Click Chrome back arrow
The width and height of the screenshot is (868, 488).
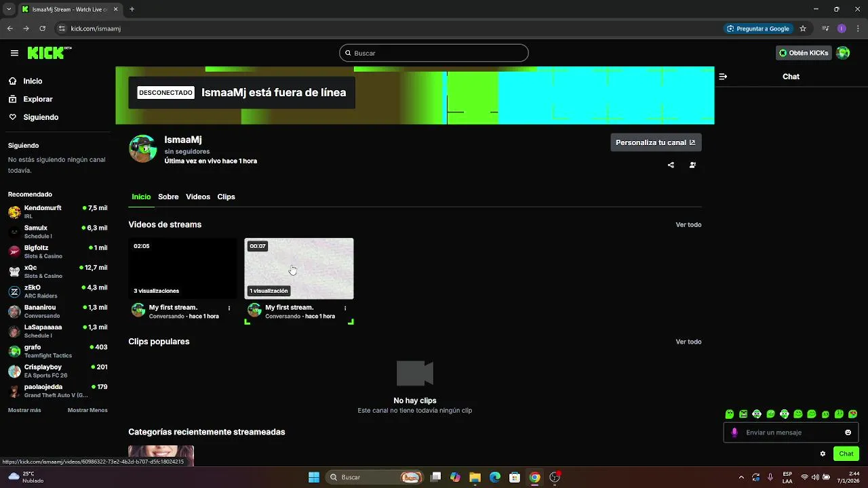[9, 28]
